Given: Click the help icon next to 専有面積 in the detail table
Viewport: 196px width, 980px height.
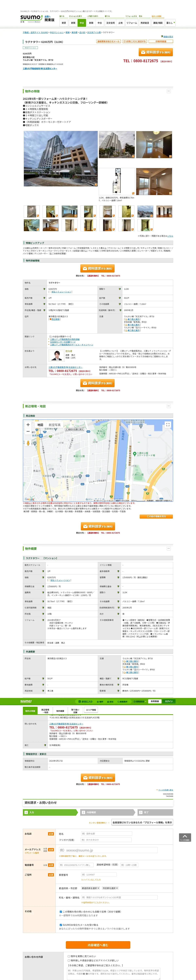Looking at the screenshot, I should [x=44, y=304].
